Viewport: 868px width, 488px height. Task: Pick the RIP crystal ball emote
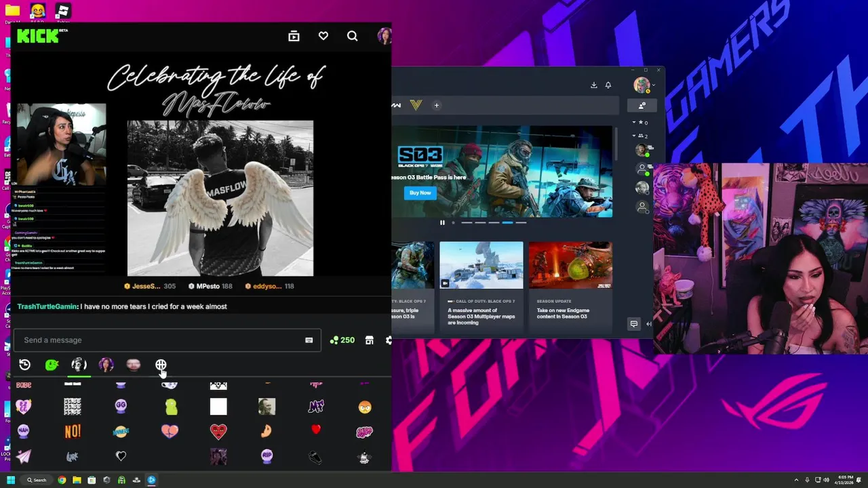[267, 457]
